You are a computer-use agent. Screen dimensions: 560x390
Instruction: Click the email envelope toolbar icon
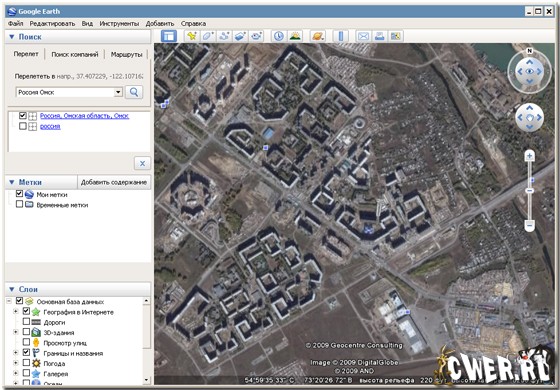point(363,36)
